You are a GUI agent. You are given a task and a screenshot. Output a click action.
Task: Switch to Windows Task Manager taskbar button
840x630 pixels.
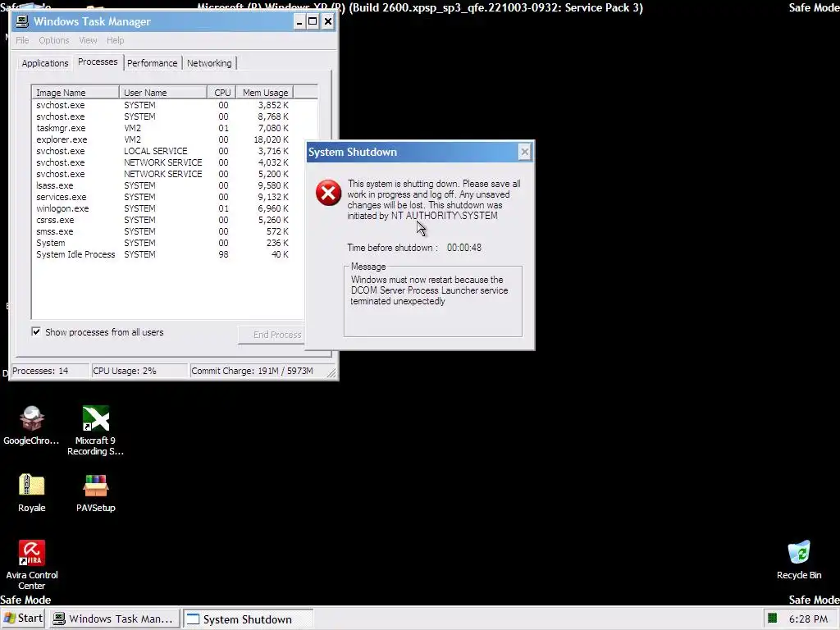[113, 619]
